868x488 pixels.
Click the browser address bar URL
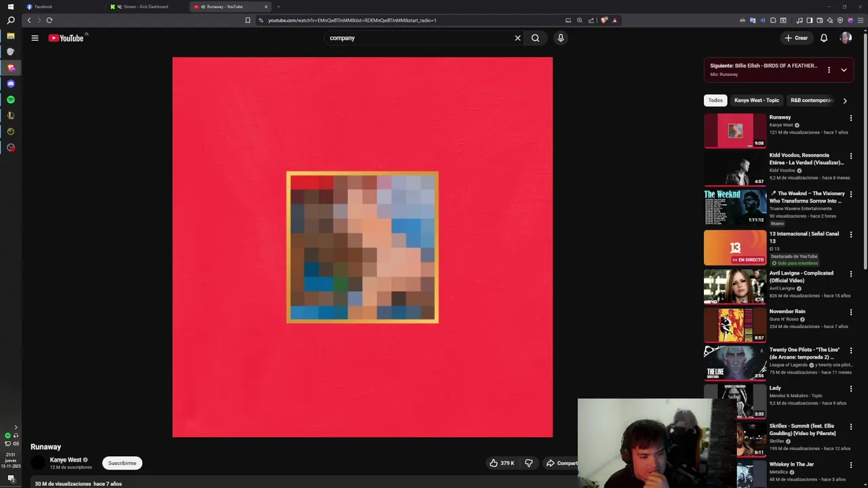352,20
